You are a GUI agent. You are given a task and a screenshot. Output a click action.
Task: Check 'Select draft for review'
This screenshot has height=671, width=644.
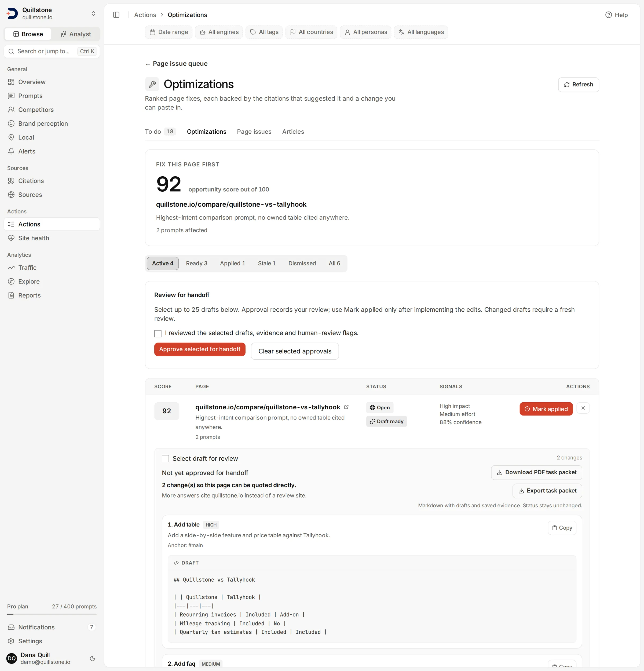[165, 458]
